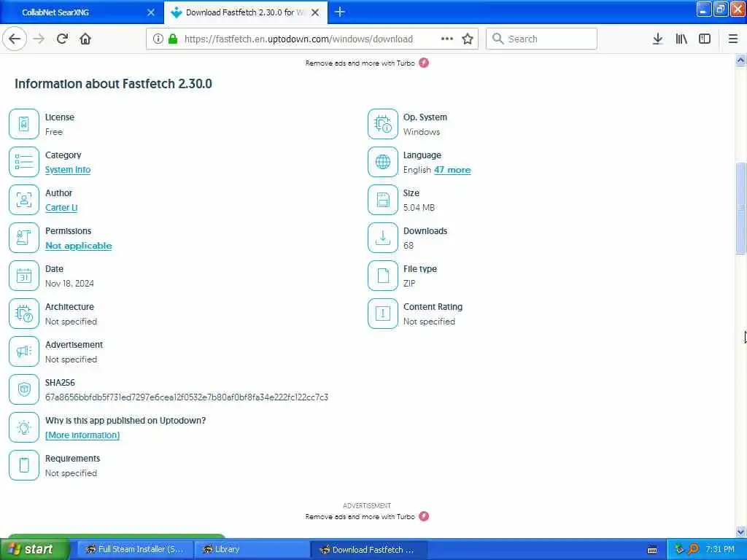Click bottom Remove ads and more with Turbo
This screenshot has height=560, width=747.
coord(360,517)
